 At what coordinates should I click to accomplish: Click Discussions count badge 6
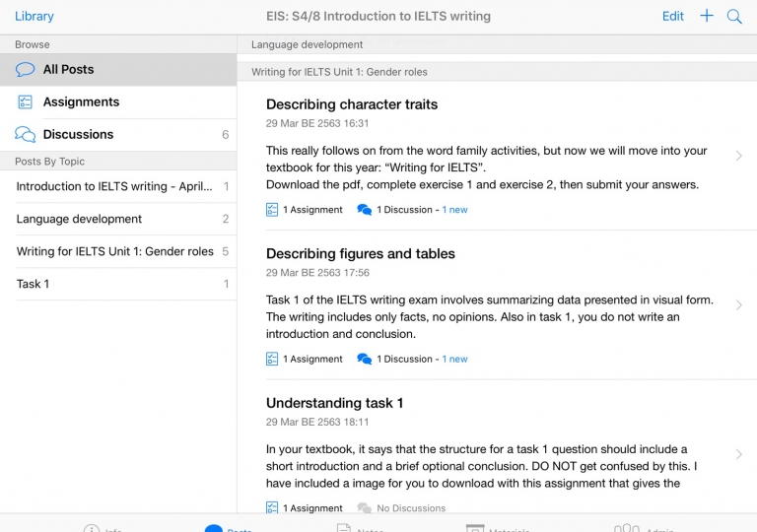click(225, 135)
